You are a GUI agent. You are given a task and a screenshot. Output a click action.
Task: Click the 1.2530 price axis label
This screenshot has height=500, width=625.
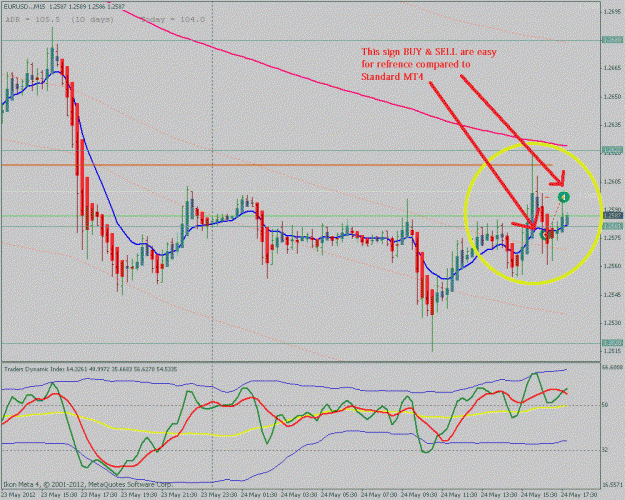tap(612, 323)
